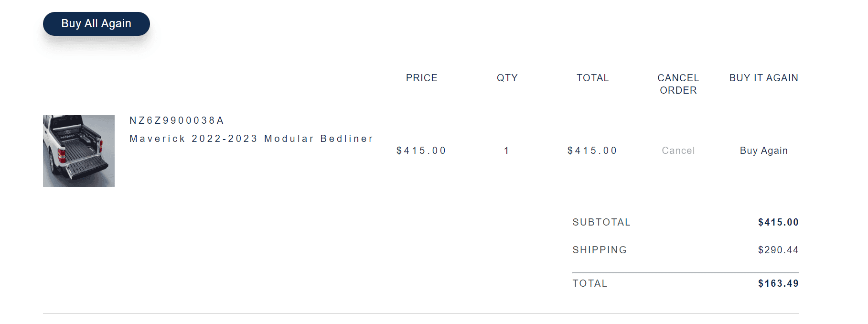The image size is (868, 324).
Task: Click the shipping amount $290.44
Action: [x=778, y=250]
